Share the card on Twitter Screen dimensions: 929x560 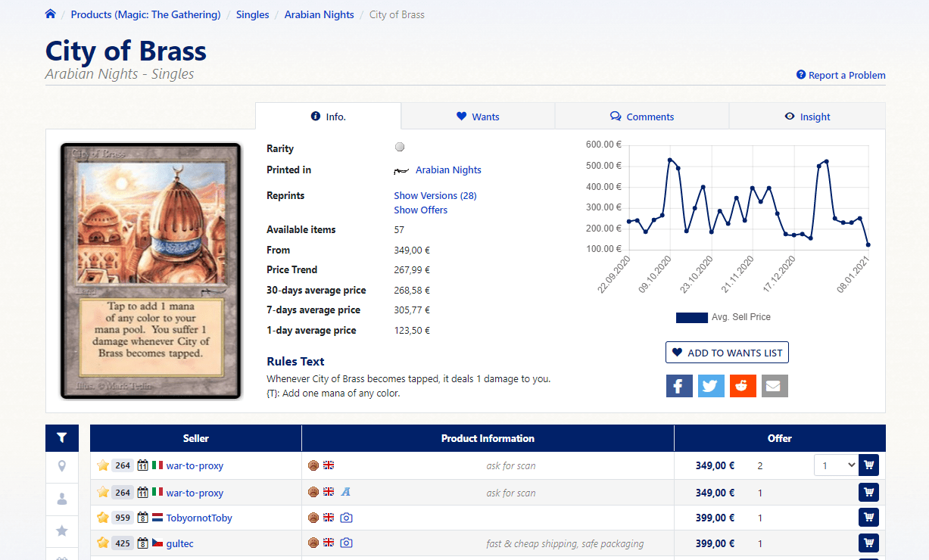click(711, 385)
